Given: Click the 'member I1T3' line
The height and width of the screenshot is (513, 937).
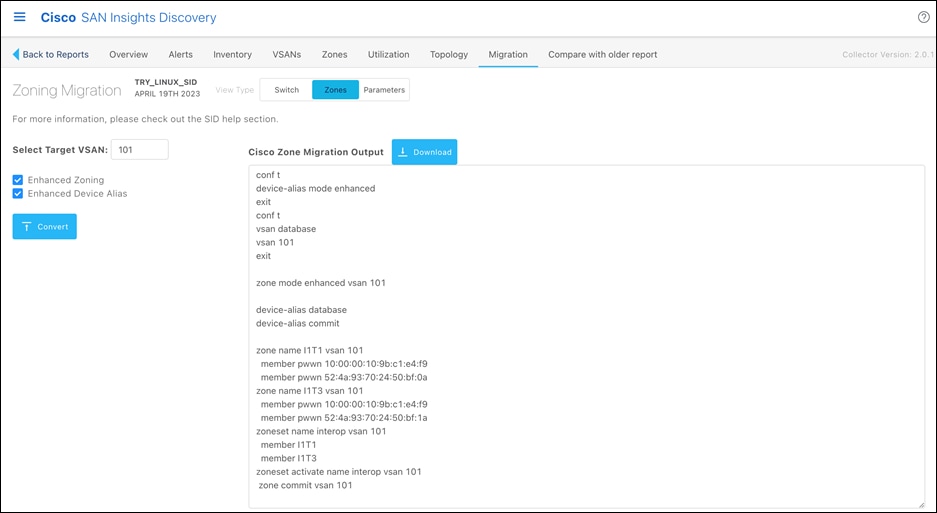Looking at the screenshot, I should pyautogui.click(x=289, y=459).
